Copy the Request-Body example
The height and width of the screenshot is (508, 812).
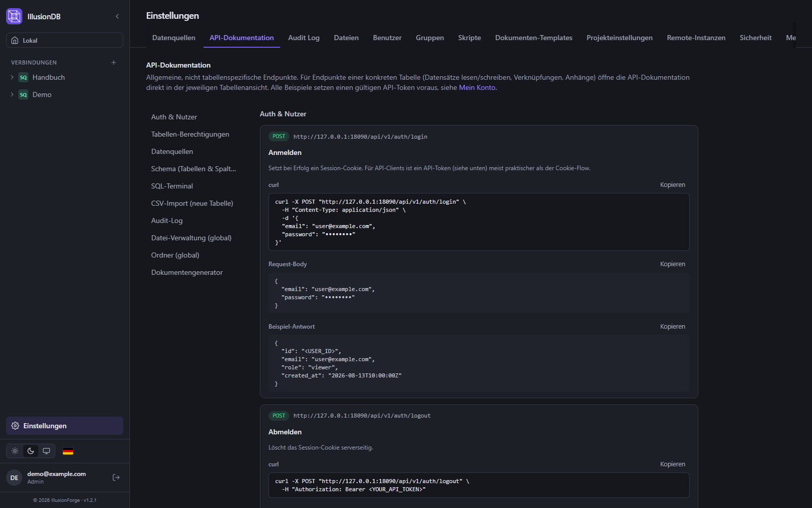(x=672, y=264)
